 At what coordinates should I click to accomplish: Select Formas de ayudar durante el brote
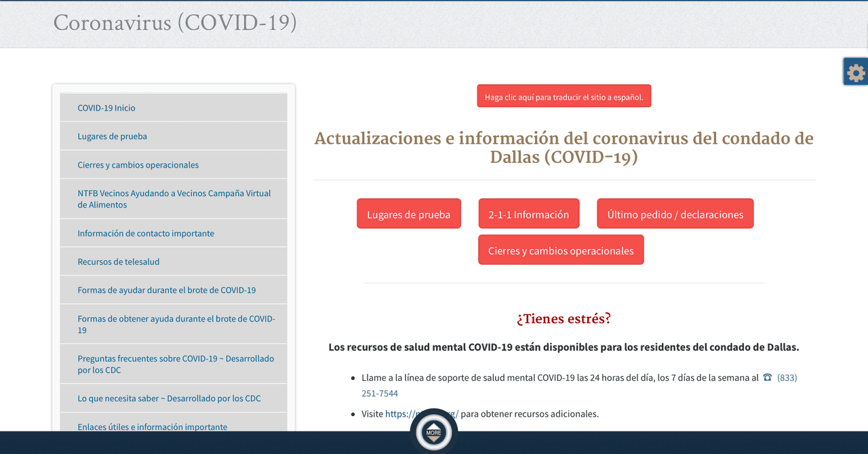[166, 290]
